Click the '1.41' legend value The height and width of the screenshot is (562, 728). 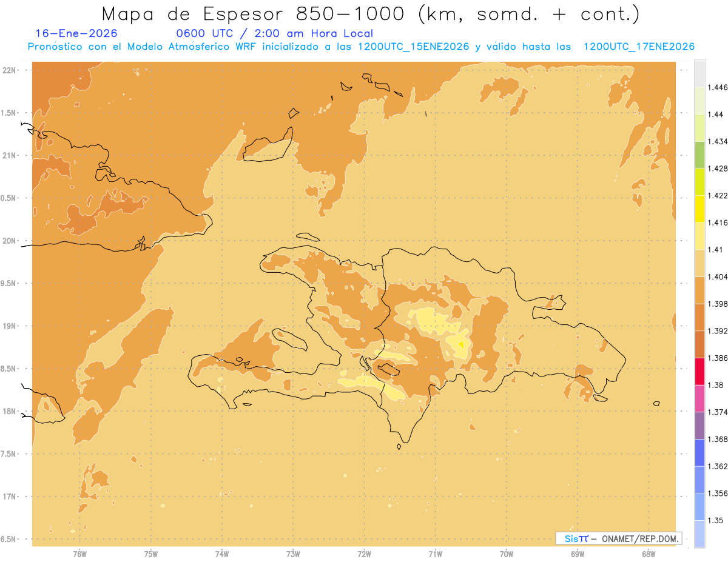coord(716,250)
